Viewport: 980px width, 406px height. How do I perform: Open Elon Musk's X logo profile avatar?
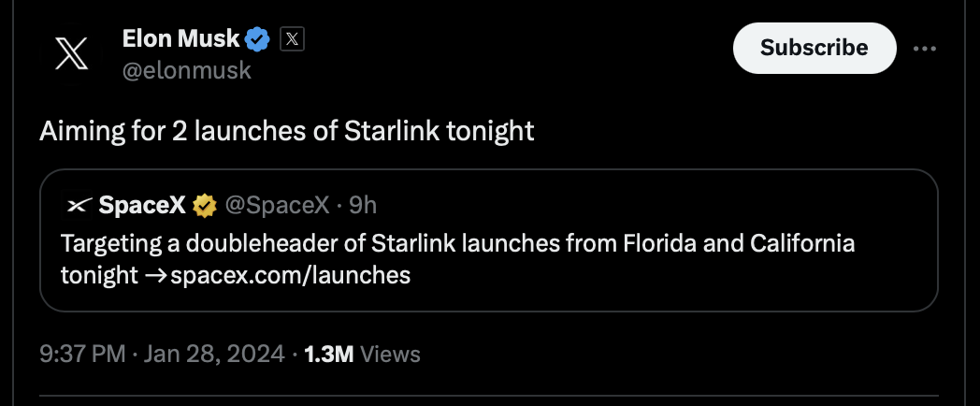click(71, 53)
